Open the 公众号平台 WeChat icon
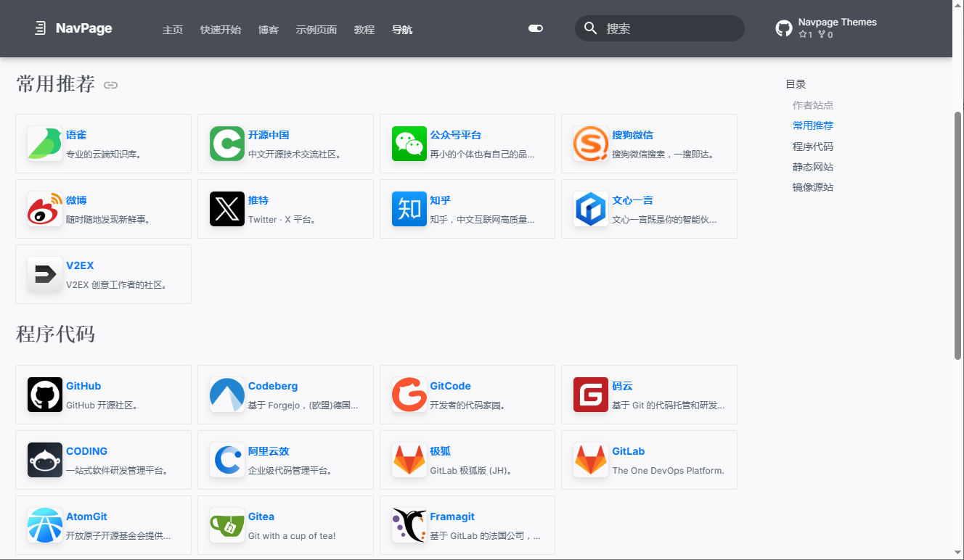 (409, 144)
